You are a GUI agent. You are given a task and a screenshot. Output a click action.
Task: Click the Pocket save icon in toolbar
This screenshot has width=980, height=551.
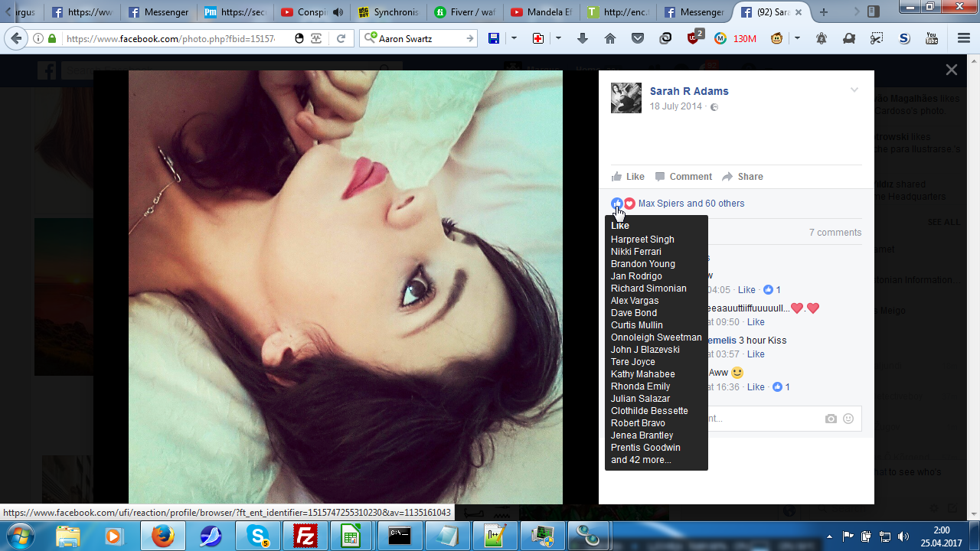point(638,38)
